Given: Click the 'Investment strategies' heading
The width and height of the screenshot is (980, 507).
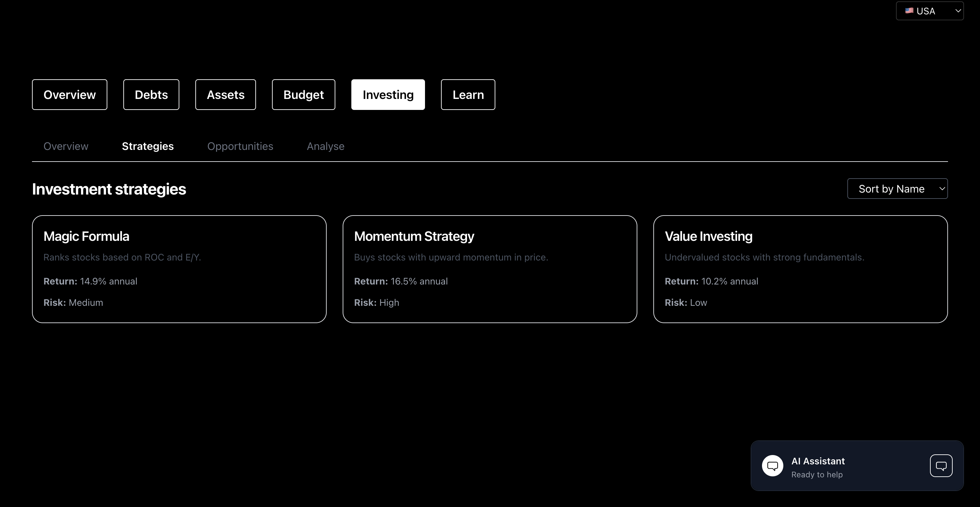Looking at the screenshot, I should pyautogui.click(x=109, y=189).
